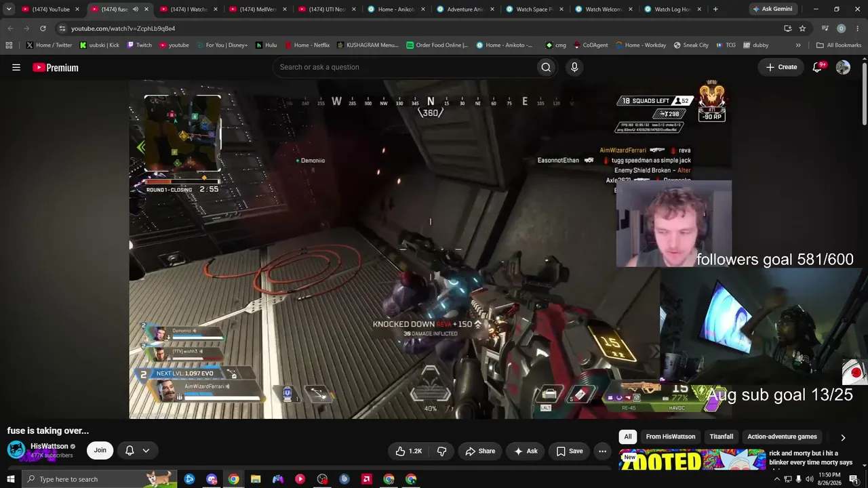Open the All Bookmarks folder
The image size is (868, 488).
pyautogui.click(x=838, y=45)
